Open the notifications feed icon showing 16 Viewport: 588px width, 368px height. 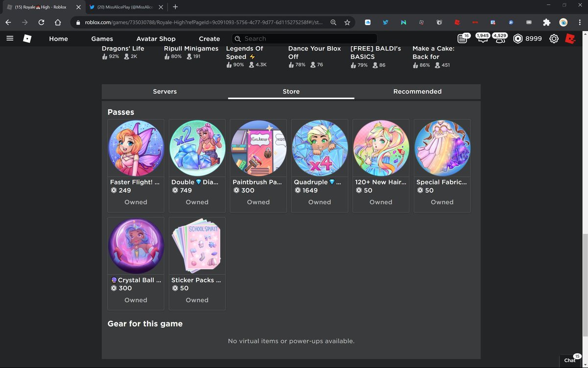(x=463, y=38)
